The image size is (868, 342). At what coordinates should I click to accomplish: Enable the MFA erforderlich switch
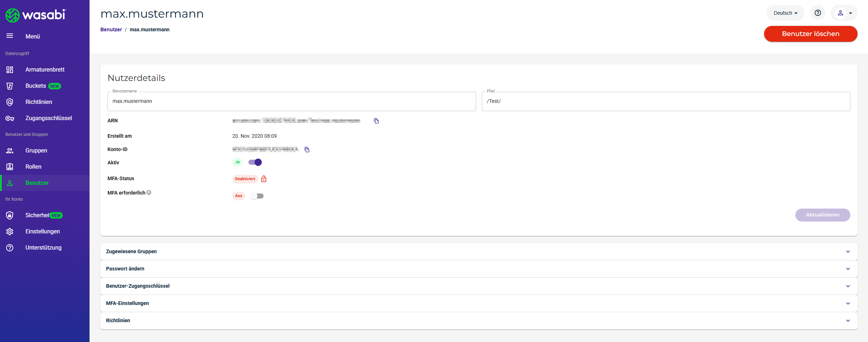click(x=257, y=196)
